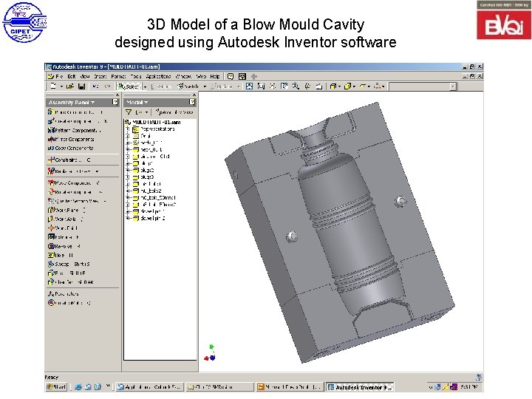
Task: Click the browser filter funnel icon
Action: [129, 112]
